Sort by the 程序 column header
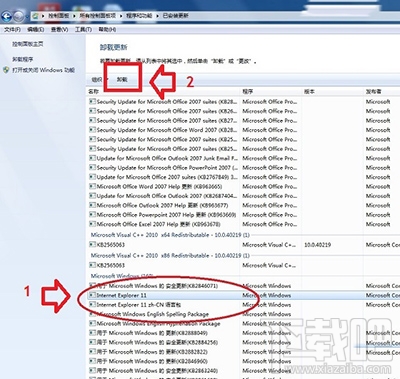400x379 pixels. (x=248, y=91)
